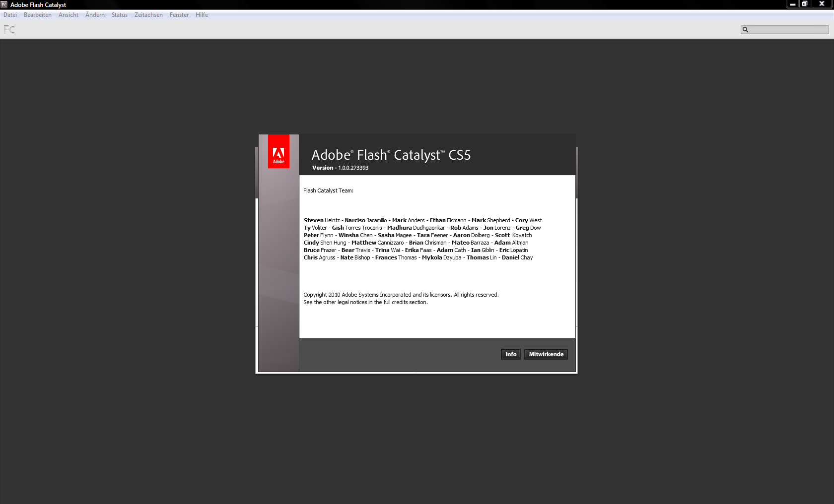Click the version number 1.0.0.273393
Viewport: 834px width, 504px height.
353,168
